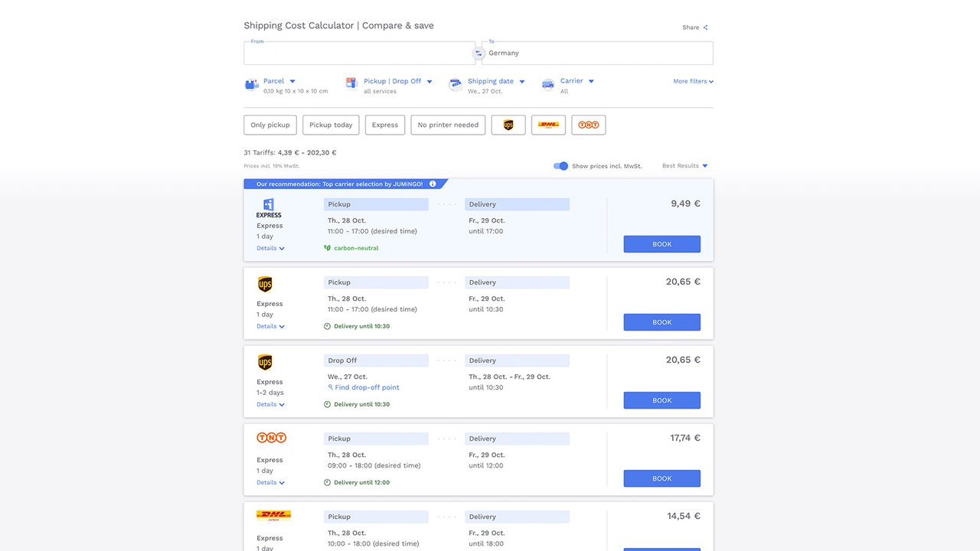Screen dimensions: 980x551
Task: Enable the Only pickup filter
Action: 269,124
